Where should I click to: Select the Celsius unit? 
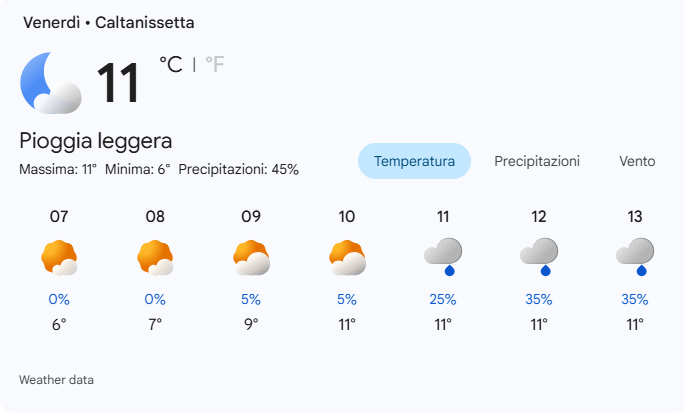pyautogui.click(x=171, y=65)
